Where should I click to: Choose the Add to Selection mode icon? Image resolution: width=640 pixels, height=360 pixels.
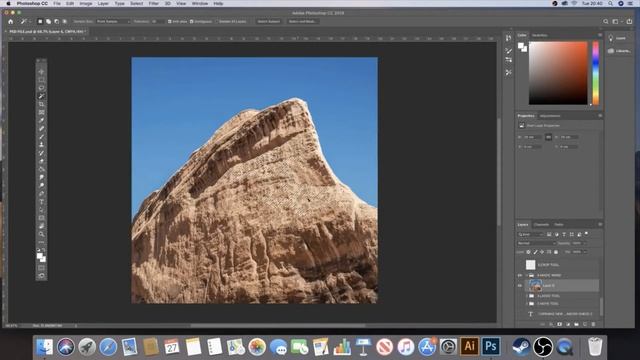point(48,21)
